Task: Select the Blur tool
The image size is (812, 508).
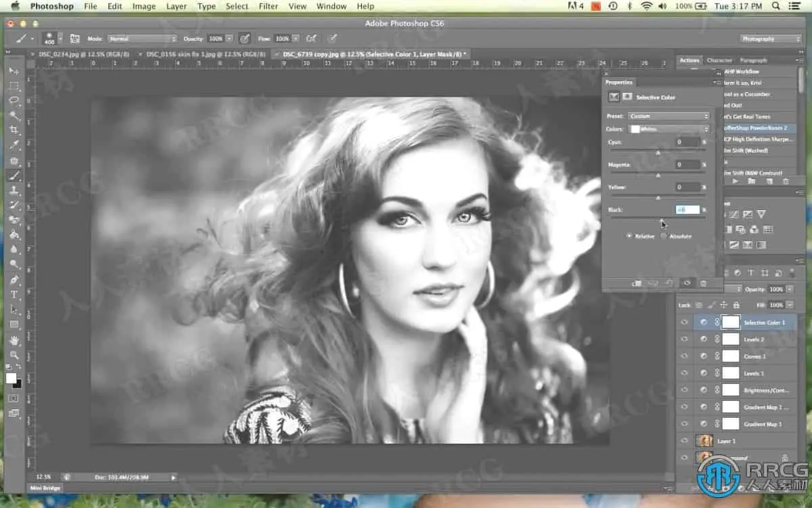Action: tap(14, 250)
